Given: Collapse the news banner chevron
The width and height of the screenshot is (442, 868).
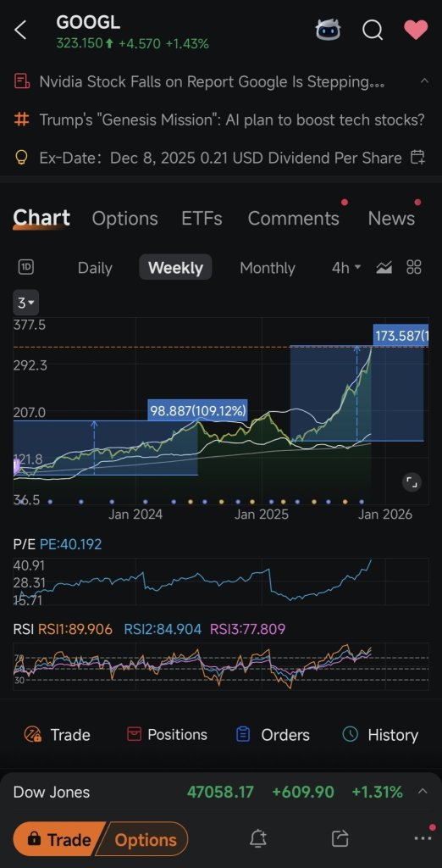Looking at the screenshot, I should click(x=424, y=81).
